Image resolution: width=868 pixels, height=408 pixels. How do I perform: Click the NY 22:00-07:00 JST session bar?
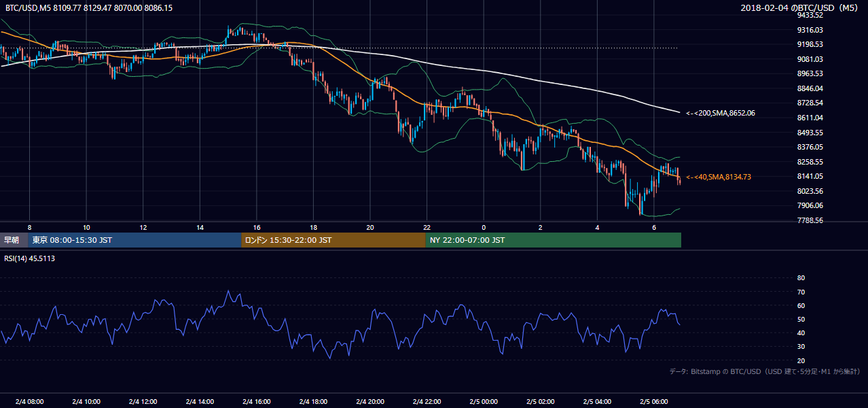554,240
